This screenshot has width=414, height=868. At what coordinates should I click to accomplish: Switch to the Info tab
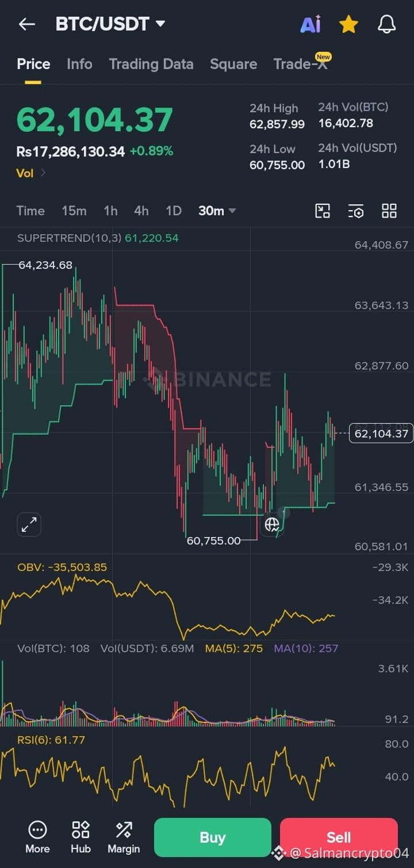pos(79,64)
